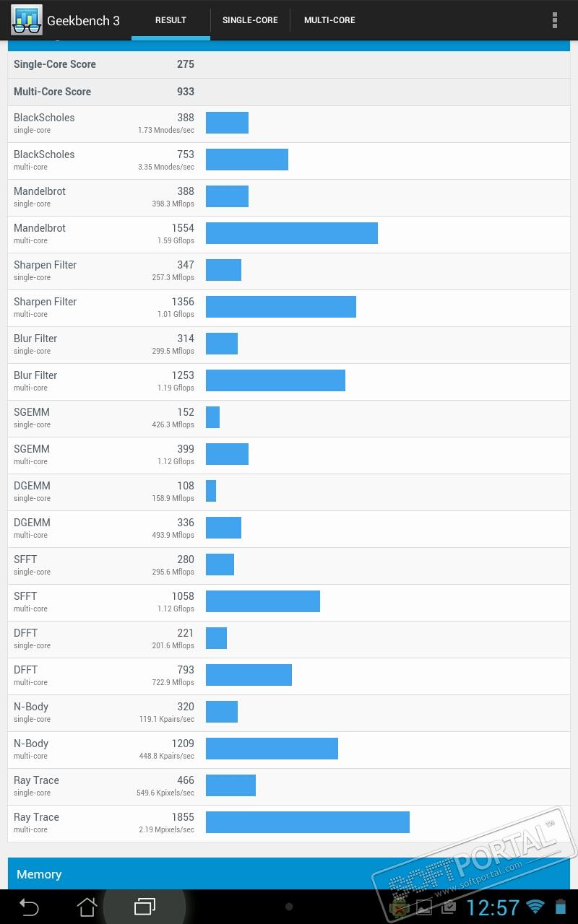Select the RESULT tab

tap(171, 20)
